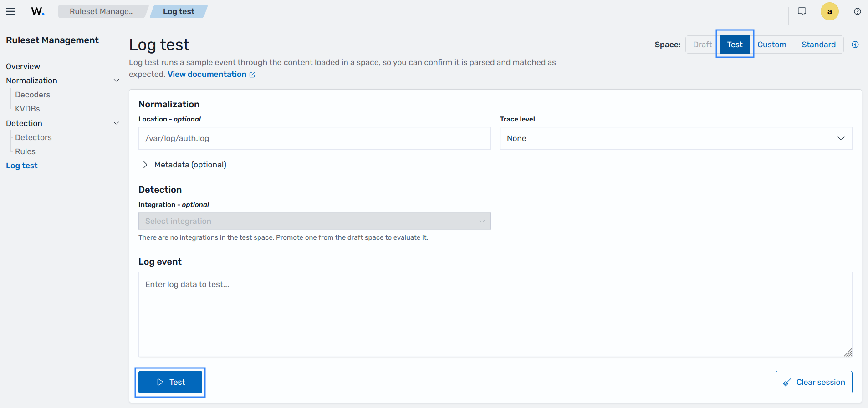Open Detectors in the sidebar
This screenshot has height=408, width=868.
33,137
